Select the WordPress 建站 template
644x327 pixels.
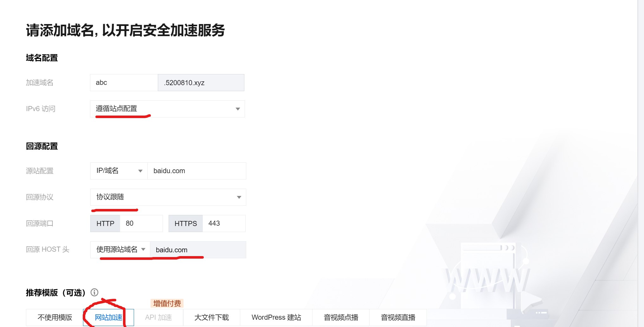[x=276, y=317]
